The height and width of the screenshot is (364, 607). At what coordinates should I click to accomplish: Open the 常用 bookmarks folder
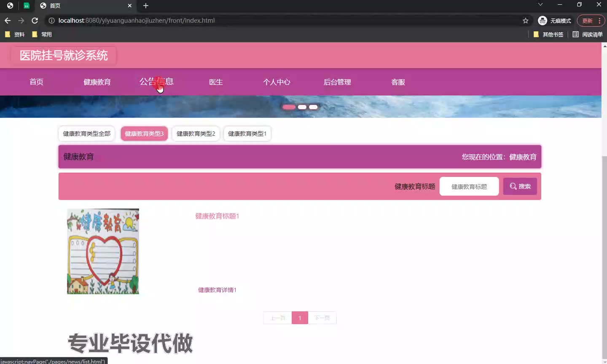pyautogui.click(x=42, y=34)
